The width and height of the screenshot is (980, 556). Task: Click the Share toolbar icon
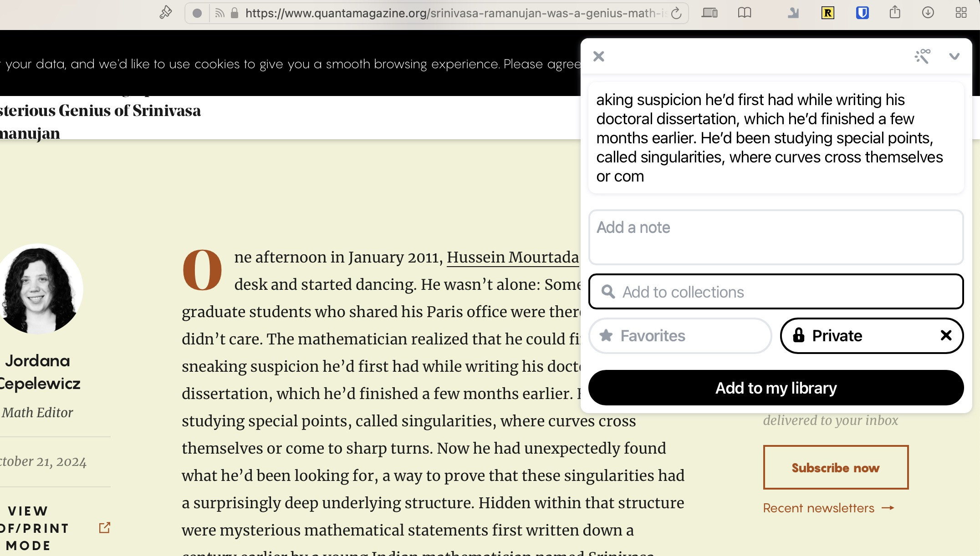[x=895, y=12]
